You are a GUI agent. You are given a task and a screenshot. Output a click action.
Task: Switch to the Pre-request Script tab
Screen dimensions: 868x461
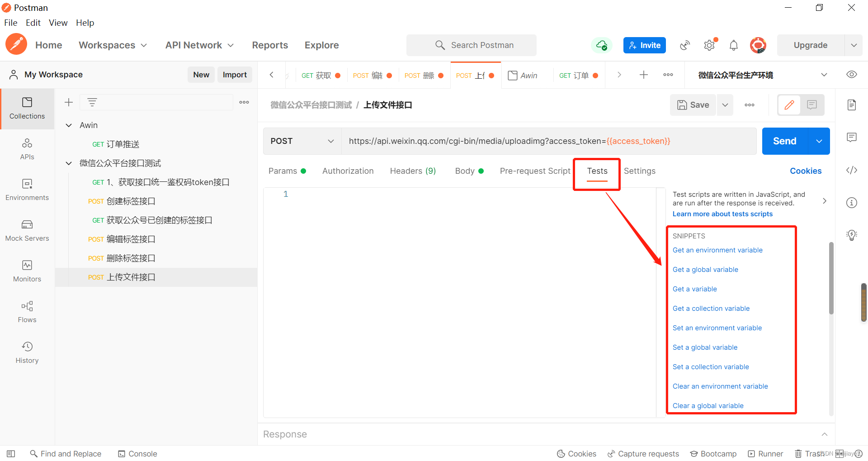click(535, 171)
